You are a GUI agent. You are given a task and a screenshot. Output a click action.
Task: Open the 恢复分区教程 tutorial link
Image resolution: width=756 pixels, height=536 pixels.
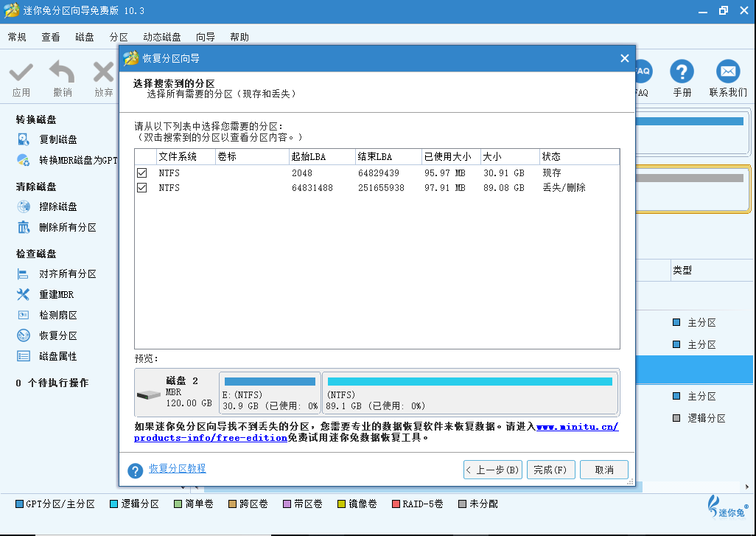pyautogui.click(x=178, y=468)
